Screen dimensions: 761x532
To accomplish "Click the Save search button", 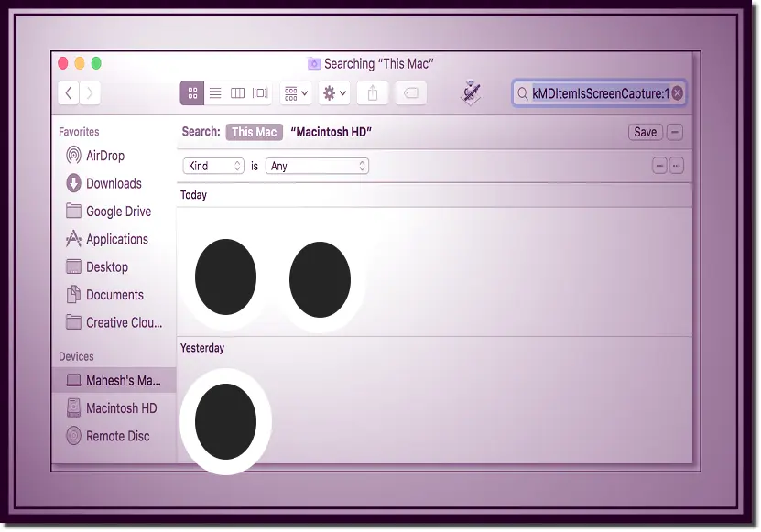I will point(645,132).
